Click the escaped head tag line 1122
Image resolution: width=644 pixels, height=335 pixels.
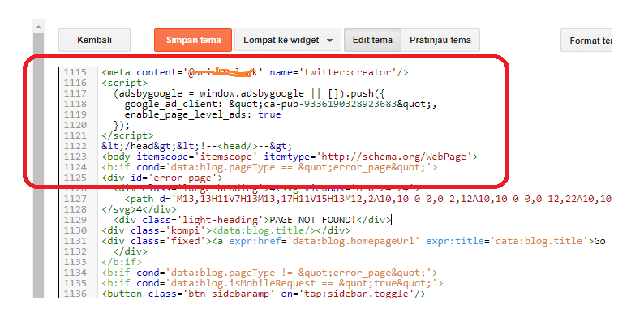[x=197, y=146]
